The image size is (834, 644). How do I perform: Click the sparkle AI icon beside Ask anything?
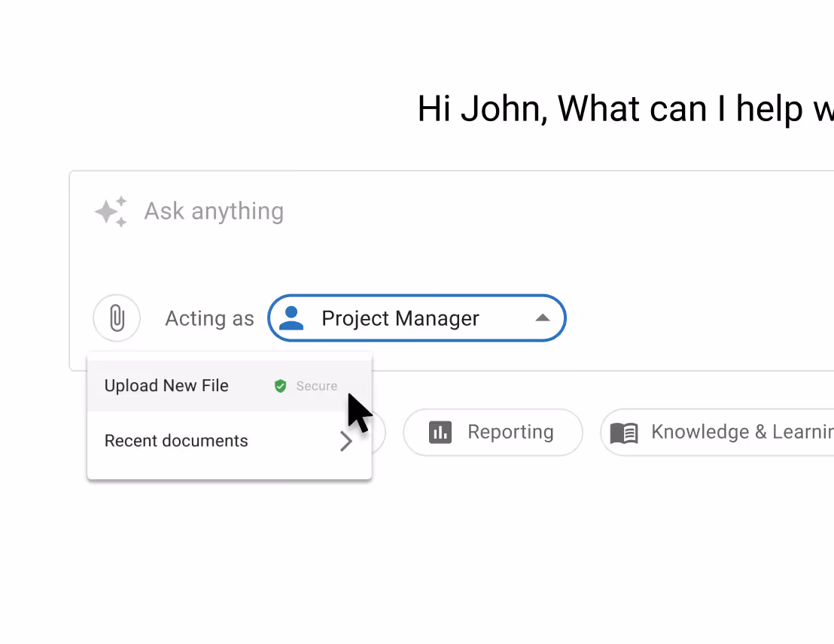(111, 211)
